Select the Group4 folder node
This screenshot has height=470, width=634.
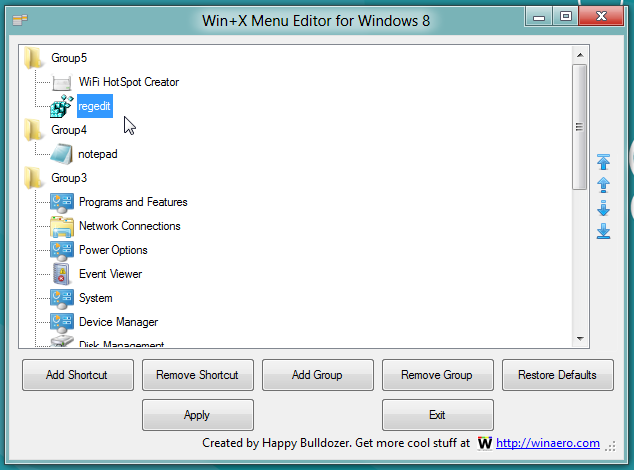68,130
